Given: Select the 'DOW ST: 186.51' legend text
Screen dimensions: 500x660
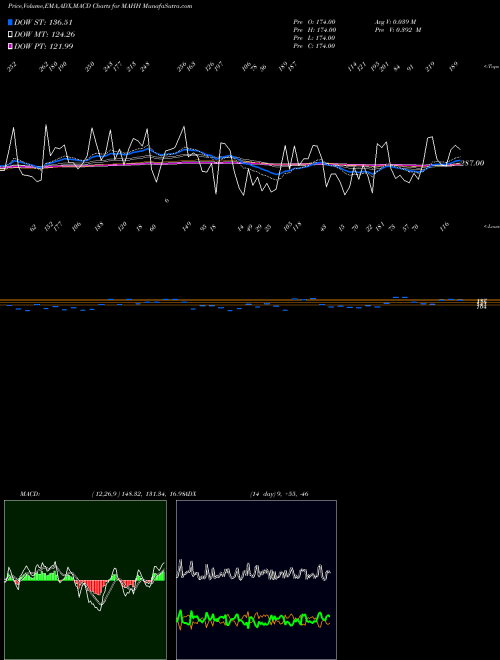Looking at the screenshot, I should coord(43,22).
